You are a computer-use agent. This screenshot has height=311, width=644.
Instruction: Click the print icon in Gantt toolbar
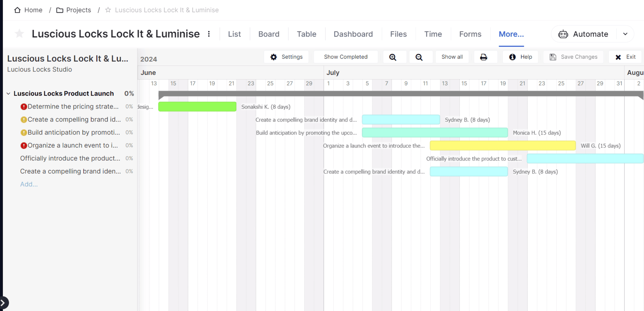coord(483,57)
